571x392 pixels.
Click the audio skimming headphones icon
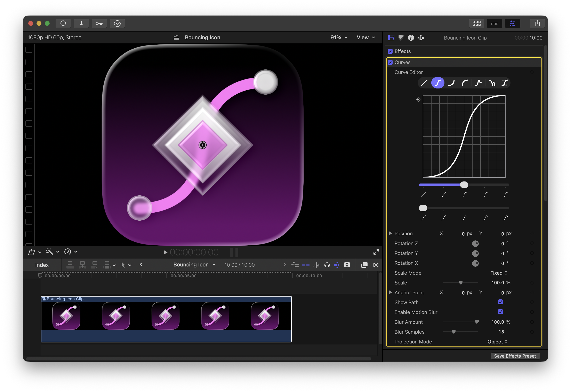pos(327,265)
